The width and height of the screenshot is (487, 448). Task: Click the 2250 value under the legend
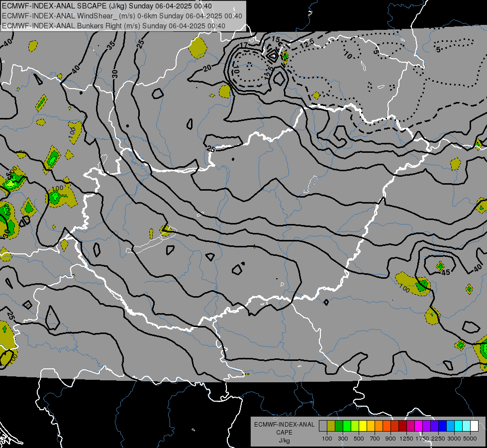click(x=438, y=439)
